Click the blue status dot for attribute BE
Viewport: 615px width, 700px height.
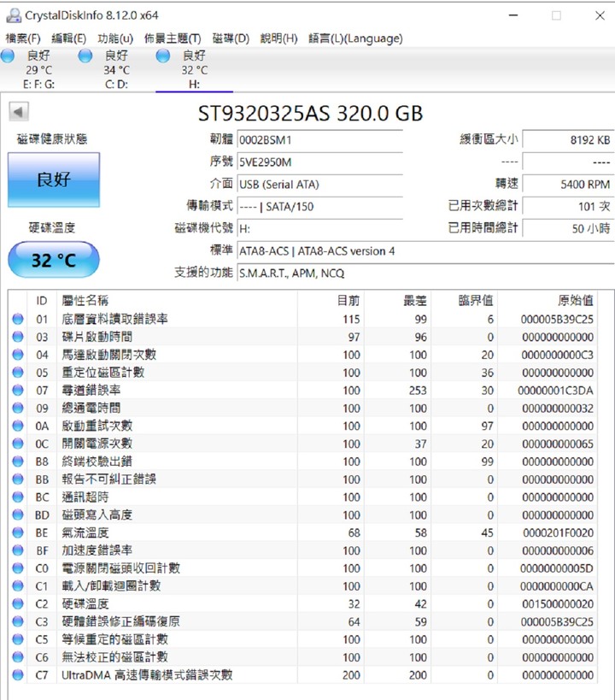[x=18, y=532]
